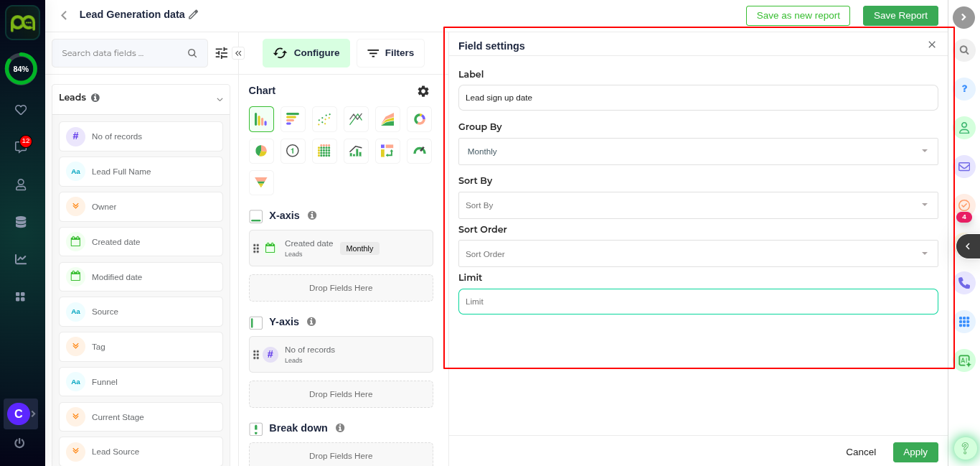
Task: Click the Apply button
Action: coord(915,452)
